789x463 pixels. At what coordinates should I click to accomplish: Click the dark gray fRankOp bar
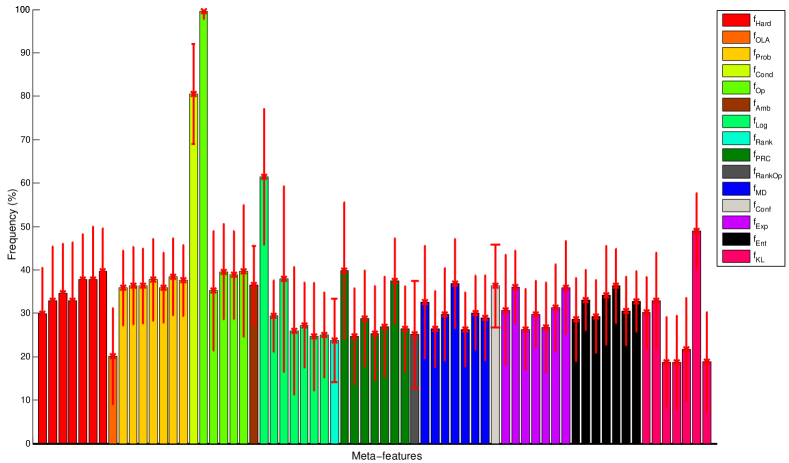pos(415,389)
